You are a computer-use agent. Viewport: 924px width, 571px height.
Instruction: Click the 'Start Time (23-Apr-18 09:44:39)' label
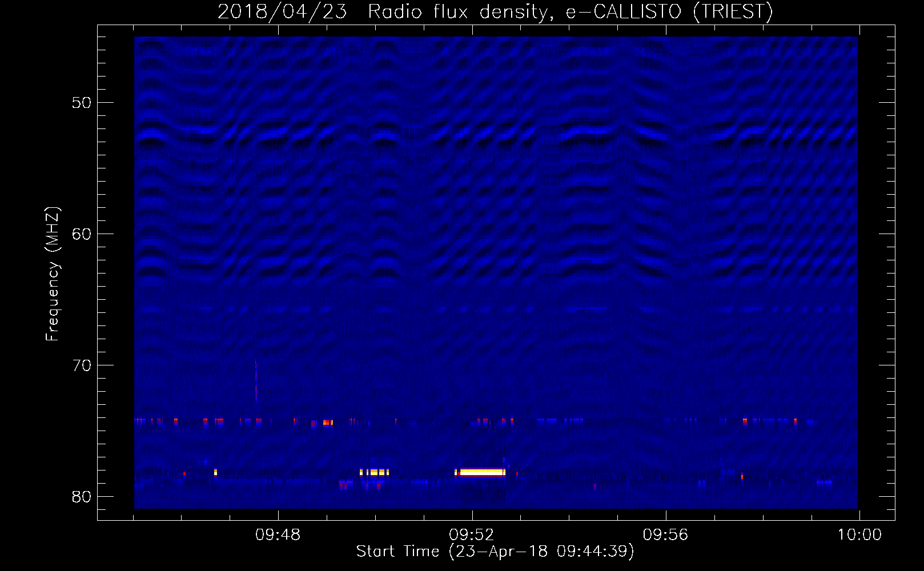coord(495,552)
